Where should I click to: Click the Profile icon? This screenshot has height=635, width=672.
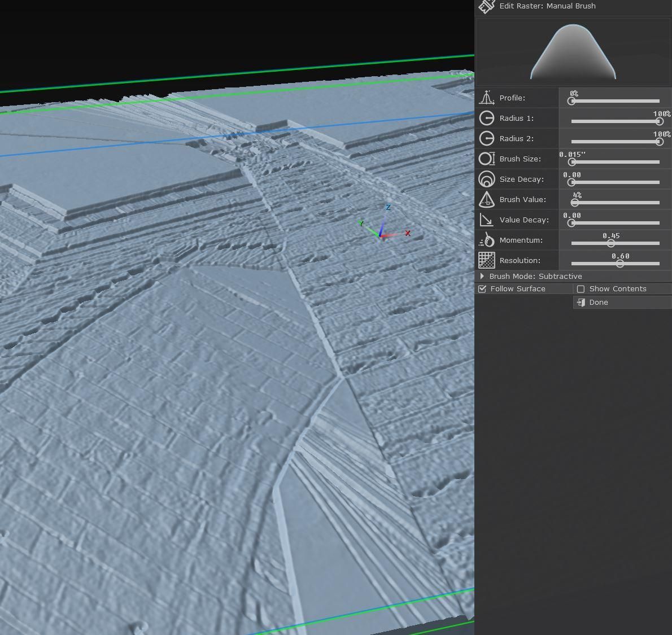[x=486, y=98]
